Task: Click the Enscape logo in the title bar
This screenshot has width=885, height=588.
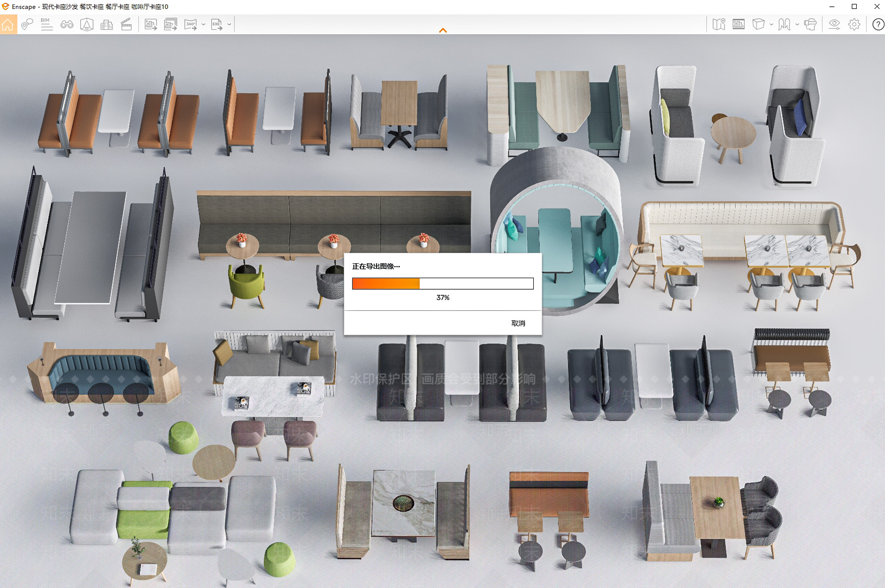Action: pos(6,7)
